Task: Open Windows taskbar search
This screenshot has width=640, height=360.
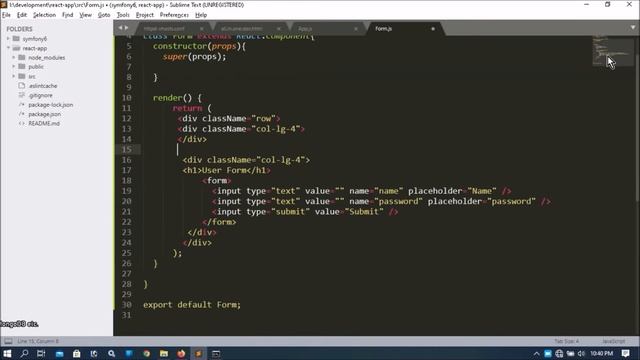Action: (x=24, y=353)
